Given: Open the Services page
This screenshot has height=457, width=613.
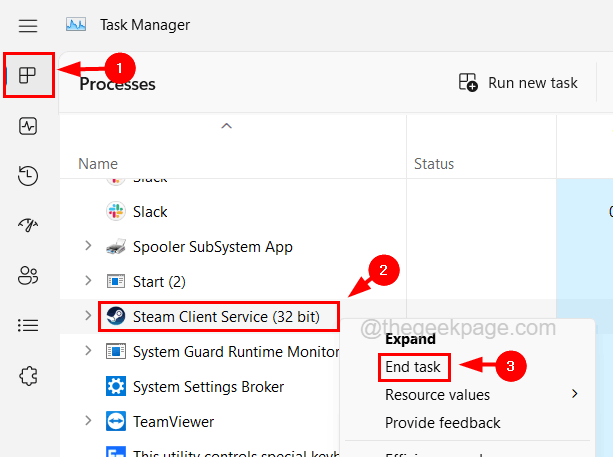Looking at the screenshot, I should [x=28, y=376].
